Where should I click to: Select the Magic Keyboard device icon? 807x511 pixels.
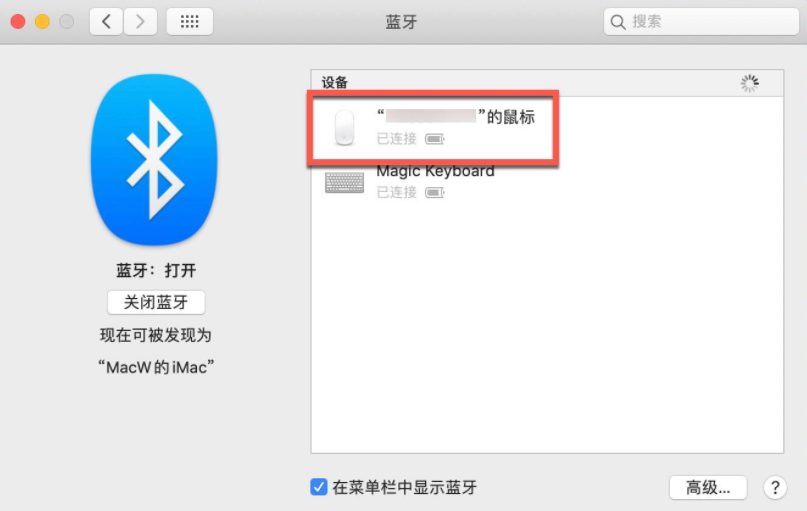point(344,183)
